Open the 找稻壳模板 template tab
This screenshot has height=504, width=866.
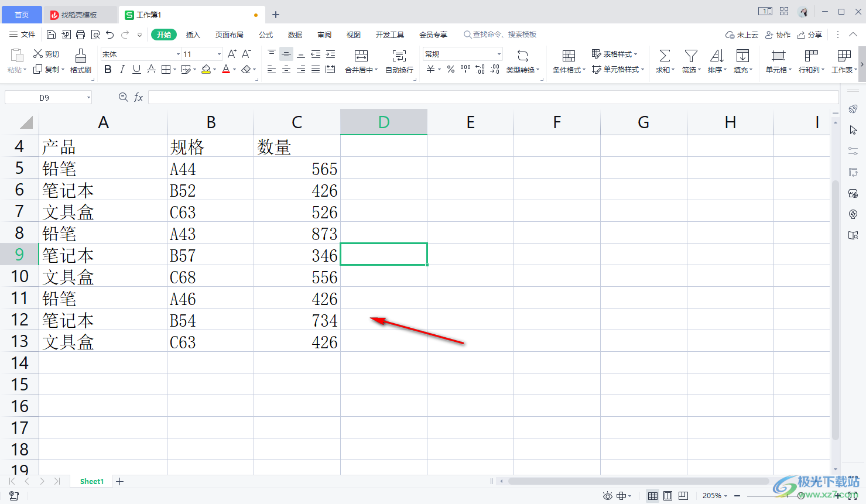[x=80, y=15]
